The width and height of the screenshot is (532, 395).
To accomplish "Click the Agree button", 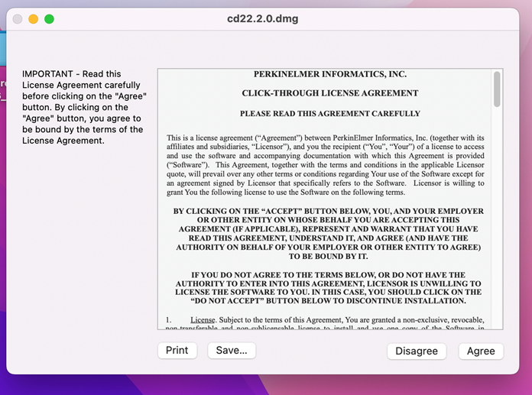I will tap(481, 351).
